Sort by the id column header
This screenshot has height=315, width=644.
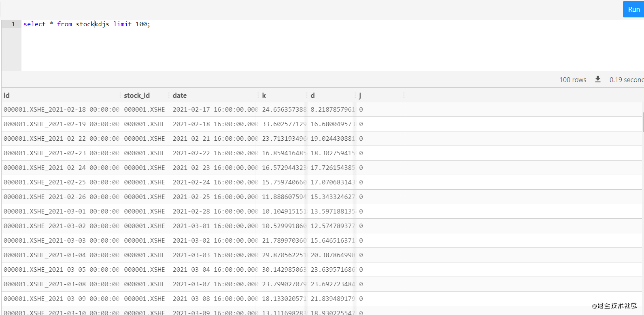point(6,95)
